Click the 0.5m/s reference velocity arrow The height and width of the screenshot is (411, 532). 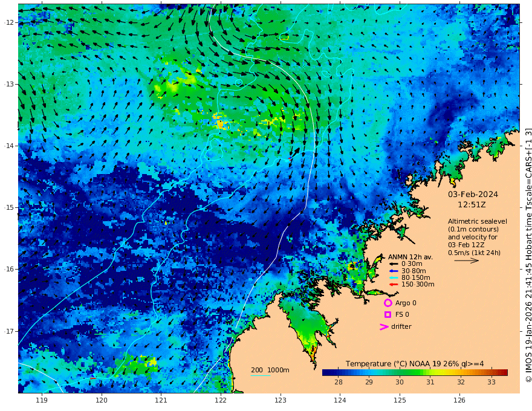click(x=467, y=261)
